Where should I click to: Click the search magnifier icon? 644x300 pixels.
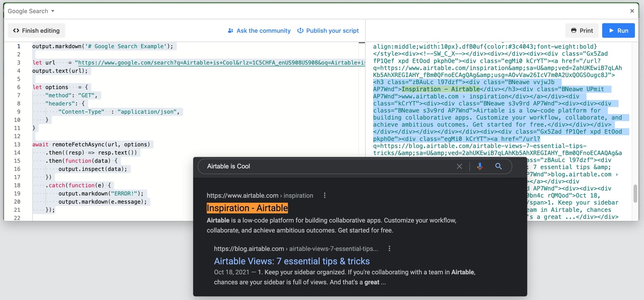498,166
